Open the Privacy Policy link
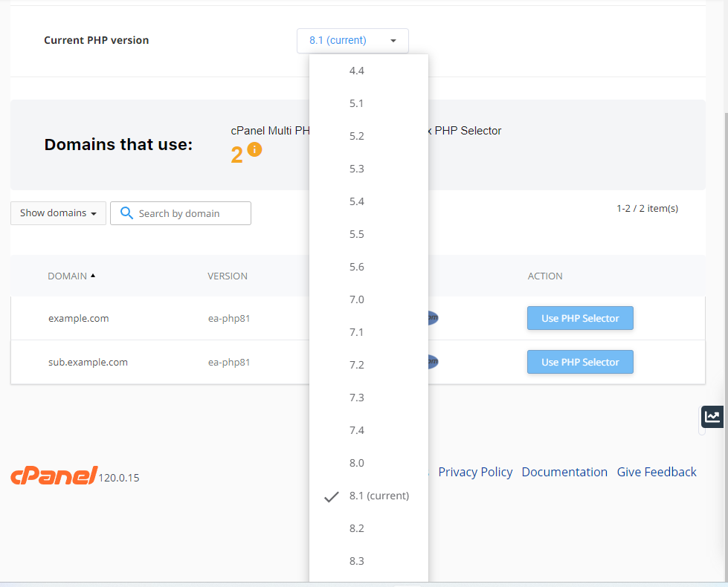Screen dimensions: 728x587 click(x=475, y=472)
